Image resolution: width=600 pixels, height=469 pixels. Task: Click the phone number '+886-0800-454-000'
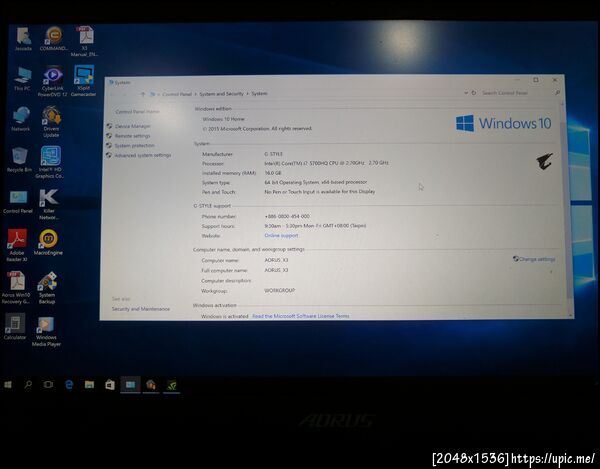(x=287, y=216)
